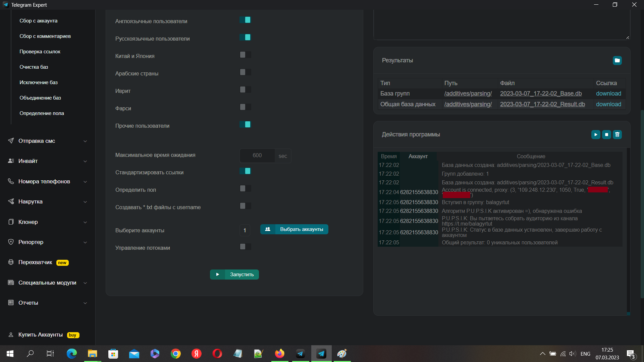644x362 pixels.
Task: Open Очистка баз menu item
Action: click(x=34, y=67)
